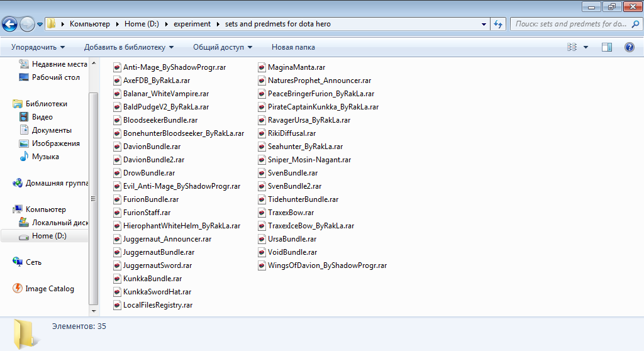644x351 pixels.
Task: Click navigation pane scroll up arrow
Action: [x=94, y=63]
